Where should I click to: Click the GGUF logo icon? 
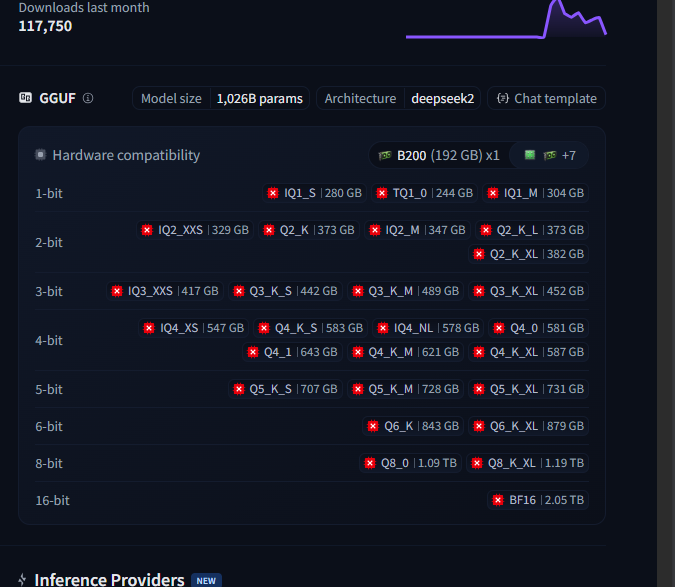(x=25, y=98)
